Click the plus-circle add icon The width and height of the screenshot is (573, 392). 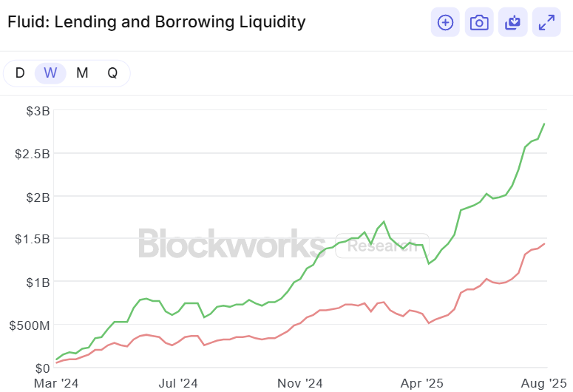pyautogui.click(x=445, y=22)
